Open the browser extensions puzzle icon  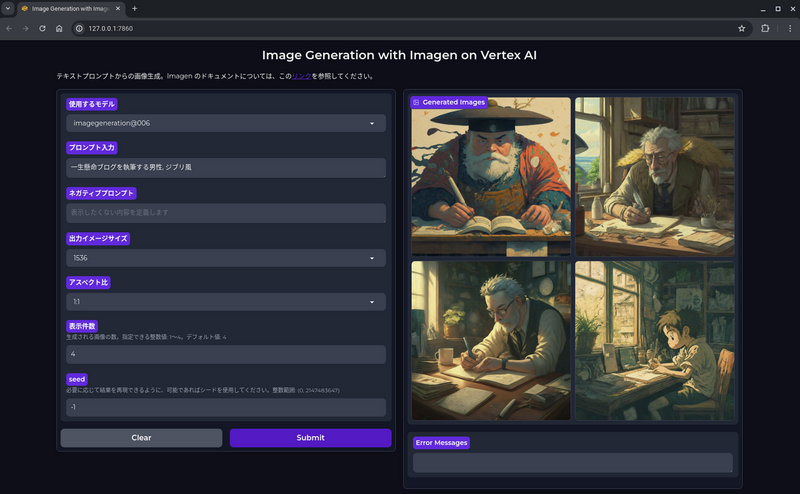[x=765, y=29]
